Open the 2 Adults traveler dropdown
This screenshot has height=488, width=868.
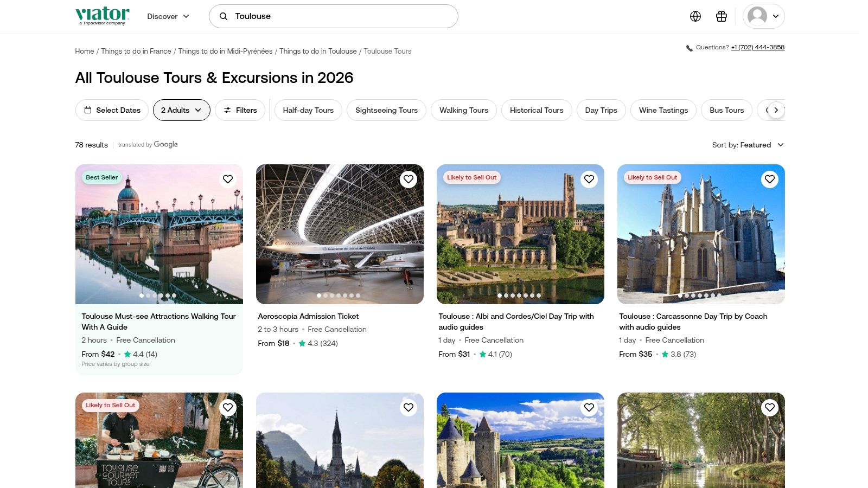tap(182, 110)
